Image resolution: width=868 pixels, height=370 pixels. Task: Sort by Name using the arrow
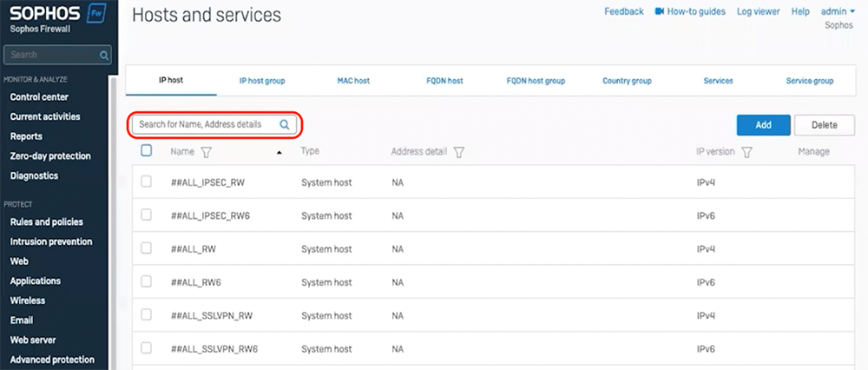279,153
